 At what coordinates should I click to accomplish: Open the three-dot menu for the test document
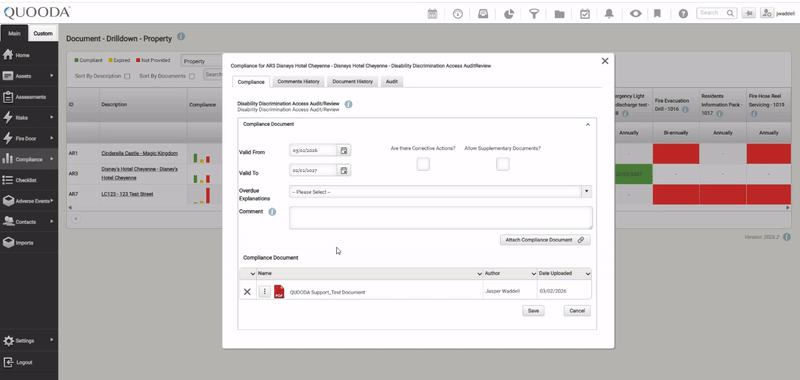click(264, 292)
